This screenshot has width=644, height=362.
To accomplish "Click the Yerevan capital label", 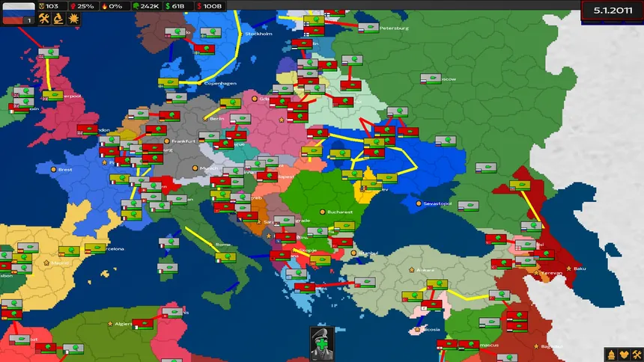I will click(x=552, y=273).
